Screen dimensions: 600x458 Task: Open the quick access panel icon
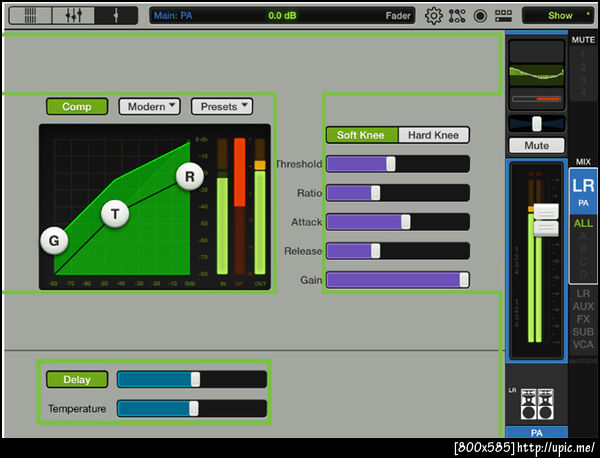click(503, 16)
